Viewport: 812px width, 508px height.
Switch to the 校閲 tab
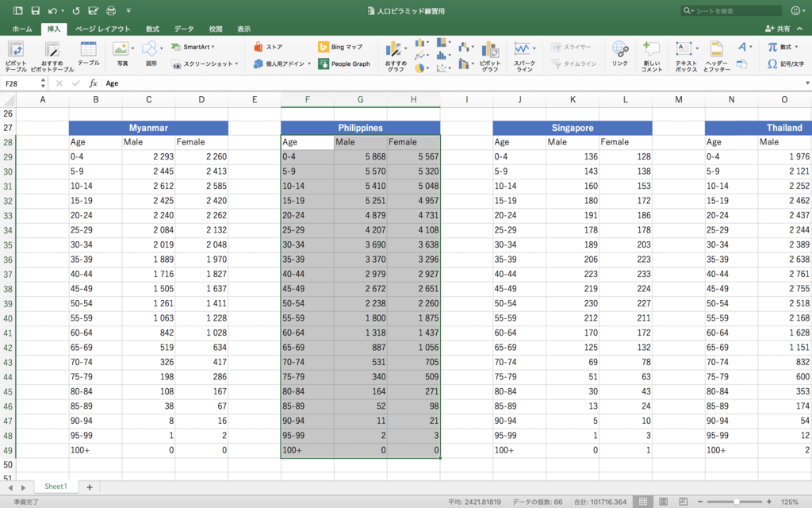pyautogui.click(x=216, y=29)
